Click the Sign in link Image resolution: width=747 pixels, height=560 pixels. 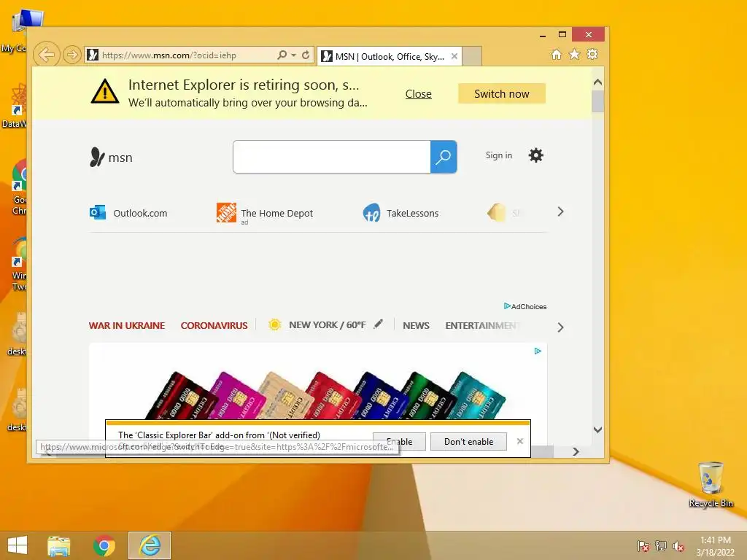(x=499, y=155)
